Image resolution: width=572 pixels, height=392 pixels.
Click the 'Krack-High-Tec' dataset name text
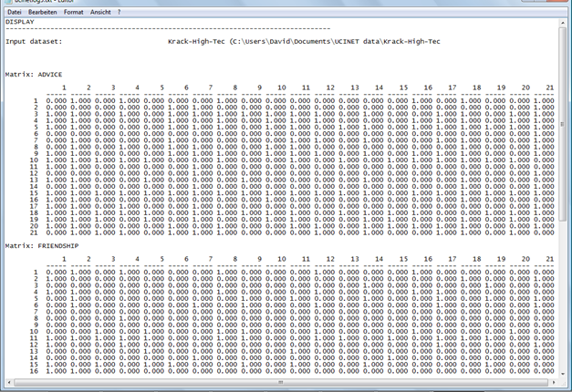196,42
